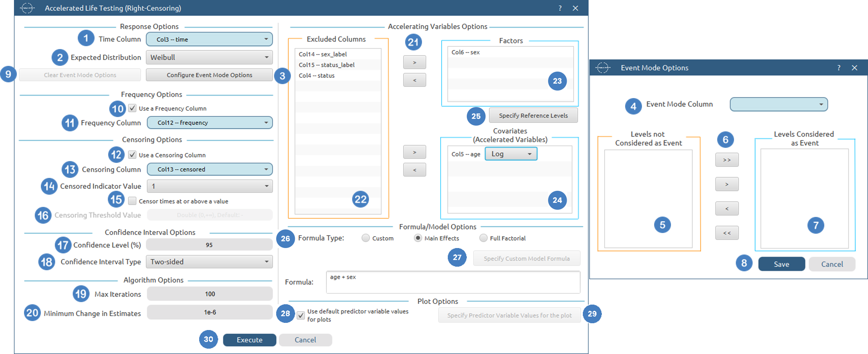Viewport: 868px width, 354px height.
Task: Cancel the Accelerated Life Testing dialog
Action: click(305, 340)
